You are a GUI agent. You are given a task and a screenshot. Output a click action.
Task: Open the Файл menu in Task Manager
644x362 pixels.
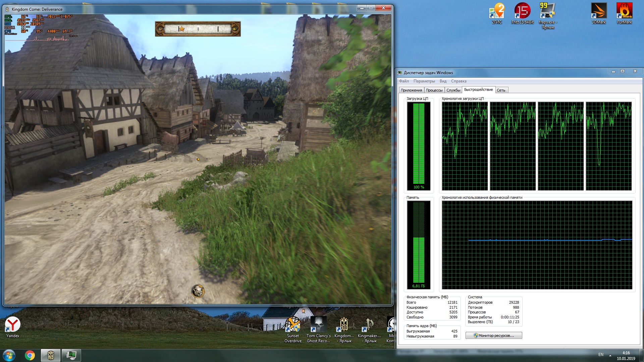pos(404,81)
